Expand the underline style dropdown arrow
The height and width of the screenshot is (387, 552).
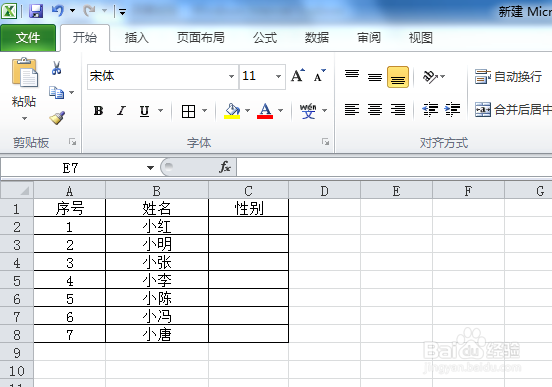[x=161, y=111]
